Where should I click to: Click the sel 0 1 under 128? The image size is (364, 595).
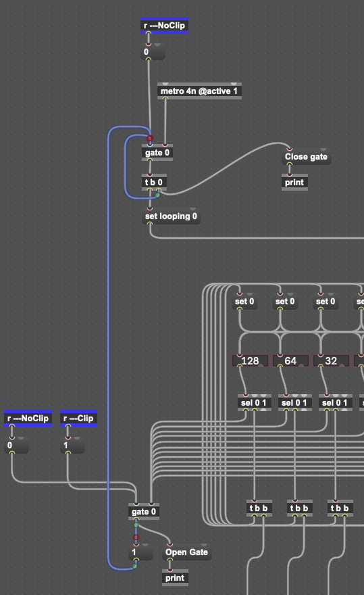pyautogui.click(x=254, y=402)
